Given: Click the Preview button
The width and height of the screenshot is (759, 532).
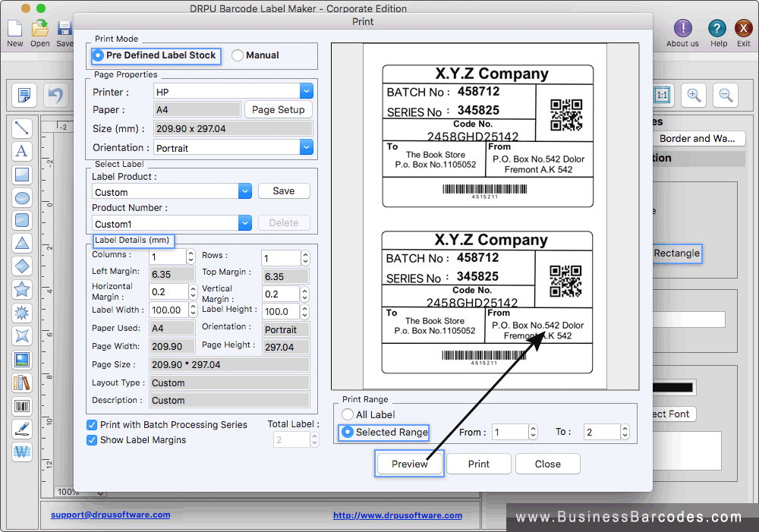Looking at the screenshot, I should tap(410, 464).
